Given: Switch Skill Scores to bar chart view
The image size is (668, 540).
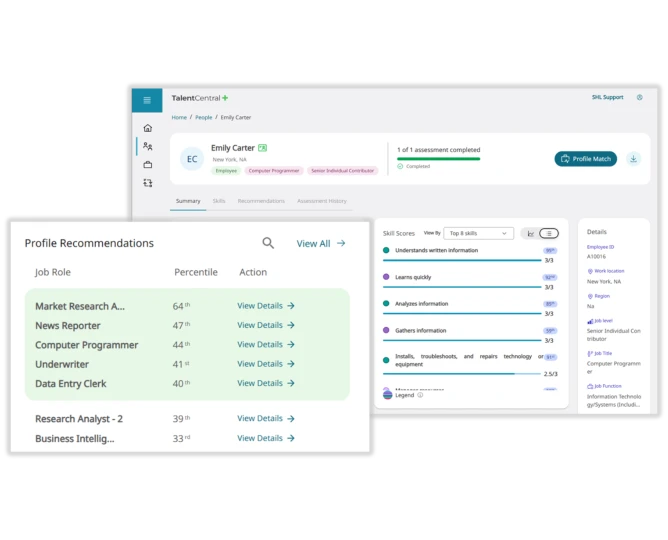Looking at the screenshot, I should [530, 233].
